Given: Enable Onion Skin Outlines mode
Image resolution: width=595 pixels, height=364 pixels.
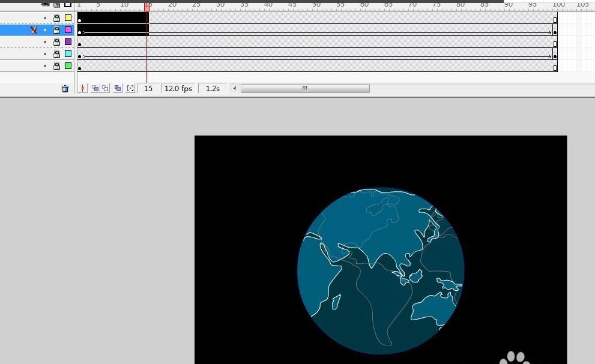Looking at the screenshot, I should [105, 89].
